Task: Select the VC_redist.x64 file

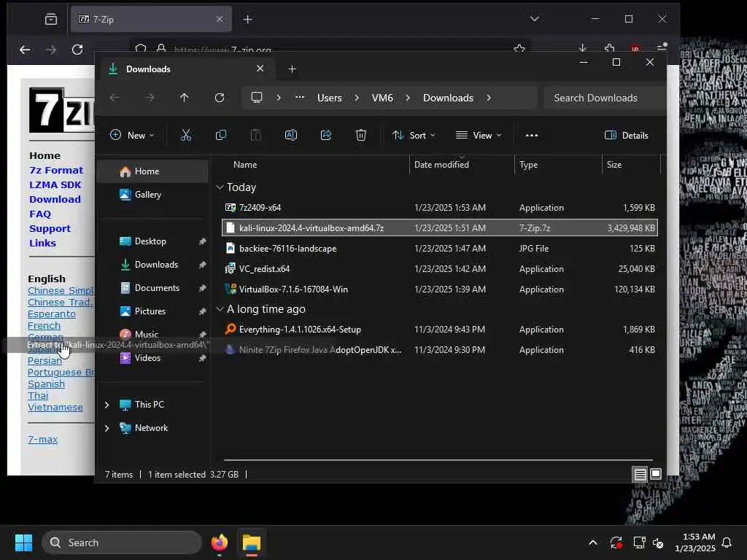Action: click(x=439, y=268)
